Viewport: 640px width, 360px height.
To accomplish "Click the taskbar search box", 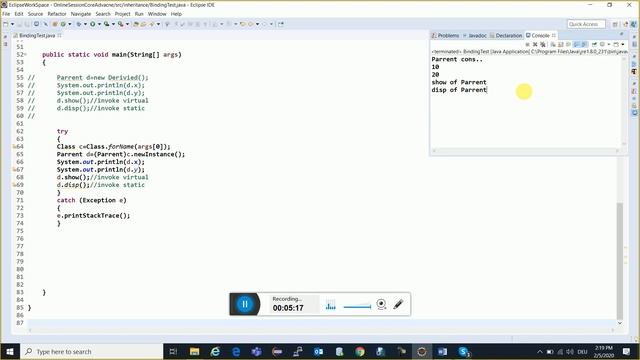I will (91, 351).
